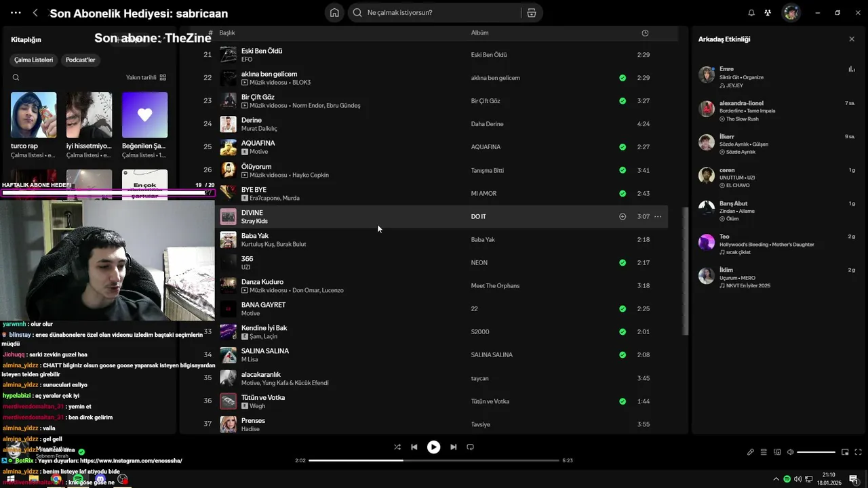Open the 'Beğenilen Şarkılar' heart playlist
The image size is (868, 488).
[x=144, y=115]
